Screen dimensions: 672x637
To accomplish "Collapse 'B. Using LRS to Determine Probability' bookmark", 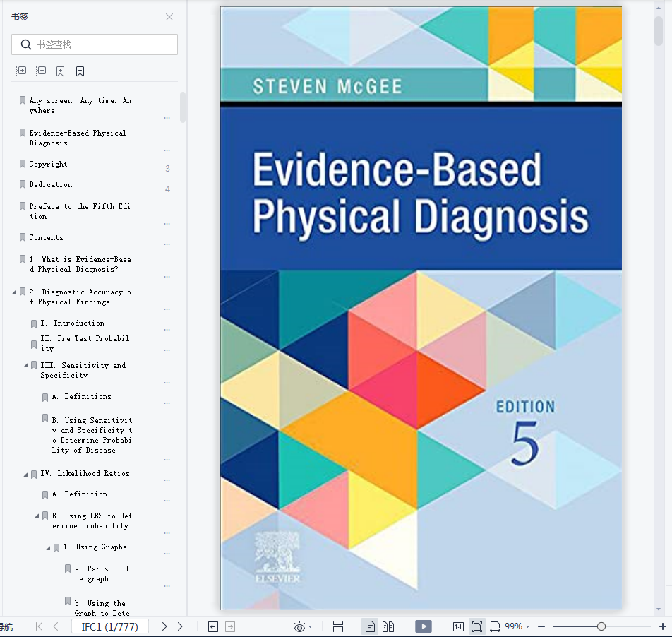I will coord(37,516).
